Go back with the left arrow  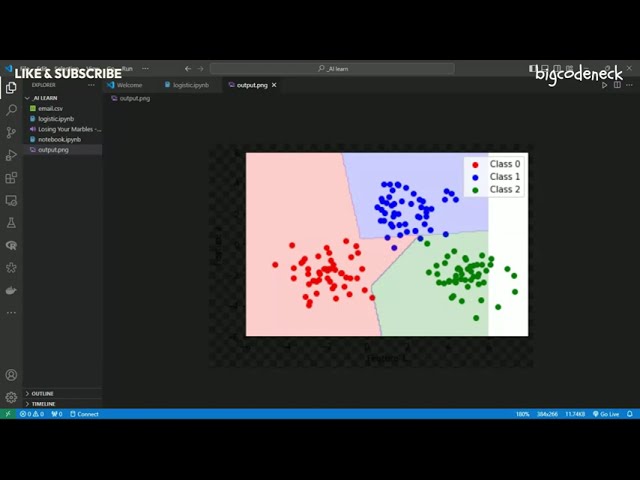188,69
